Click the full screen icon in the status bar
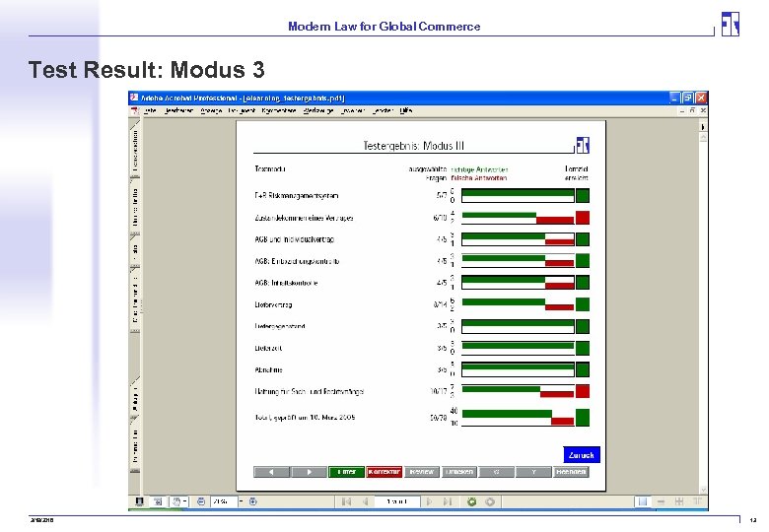 tap(139, 501)
